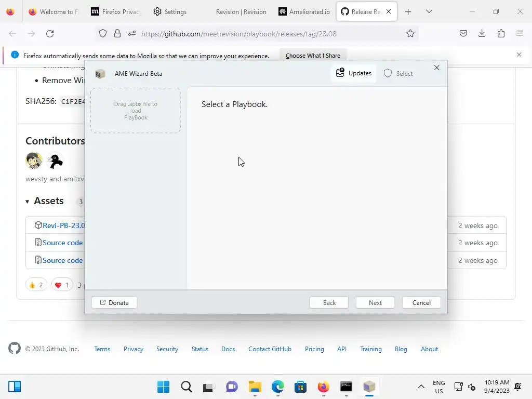
Task: Open taskbar Search
Action: point(187,387)
